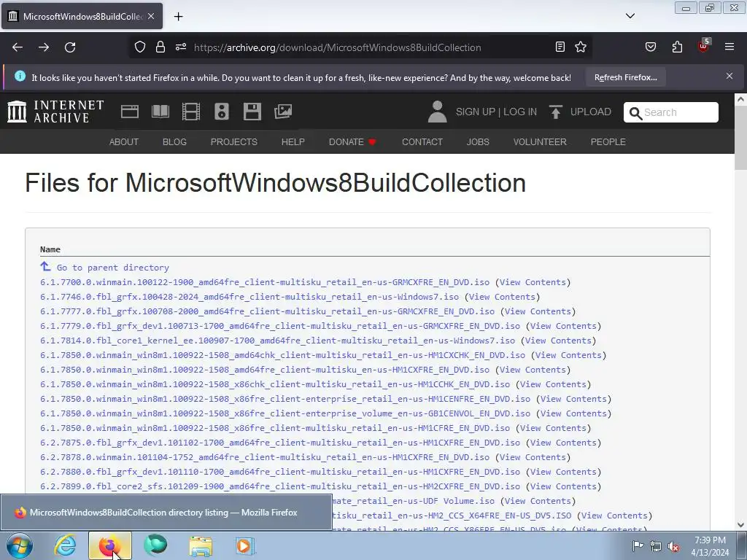Open the Images icon
The image size is (747, 560).
tap(283, 112)
